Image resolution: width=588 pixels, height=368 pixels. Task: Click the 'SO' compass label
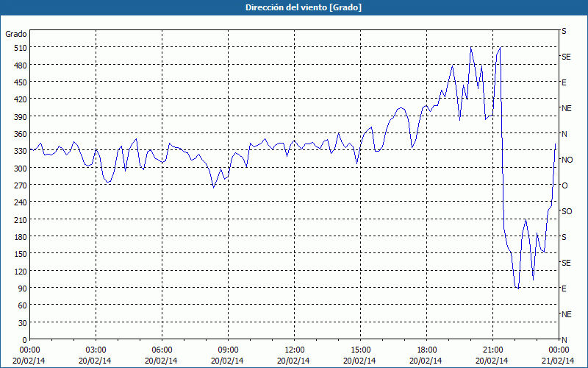[x=567, y=211]
